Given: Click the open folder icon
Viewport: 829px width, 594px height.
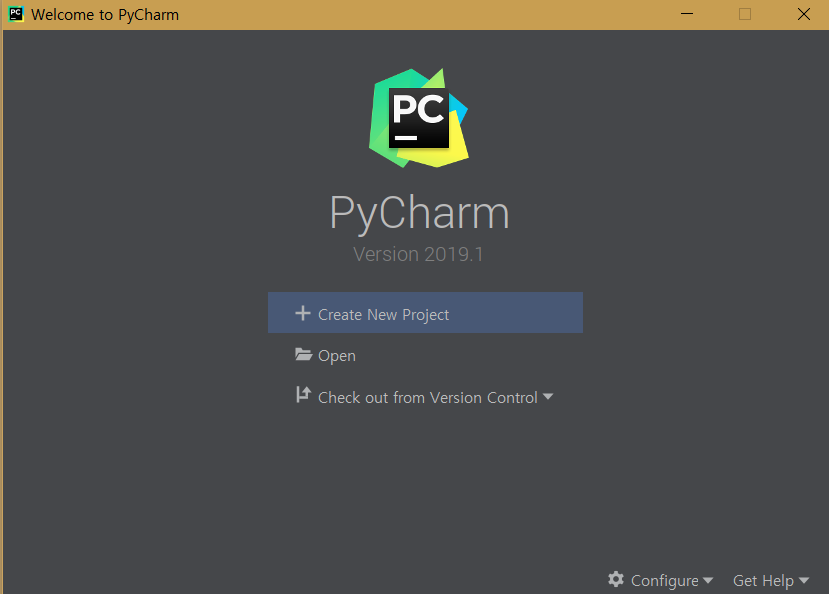Looking at the screenshot, I should 303,355.
